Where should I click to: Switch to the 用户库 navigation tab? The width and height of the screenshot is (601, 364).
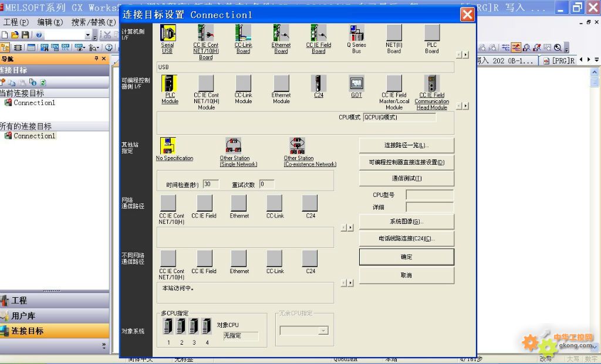tap(55, 316)
